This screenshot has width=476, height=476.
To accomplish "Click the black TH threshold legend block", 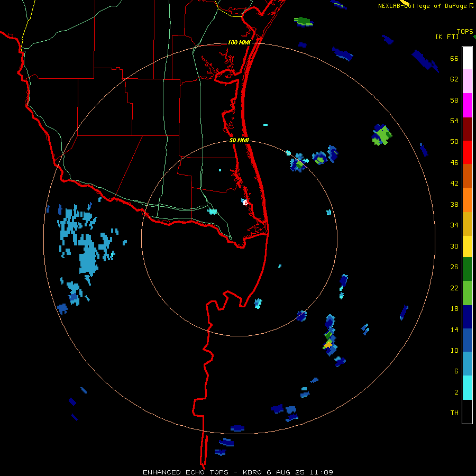I will [x=467, y=411].
